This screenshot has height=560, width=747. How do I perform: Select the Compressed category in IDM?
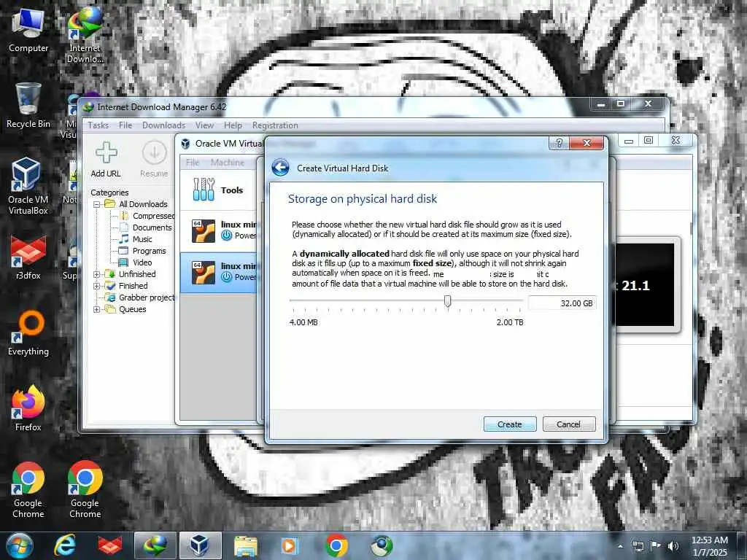[153, 216]
